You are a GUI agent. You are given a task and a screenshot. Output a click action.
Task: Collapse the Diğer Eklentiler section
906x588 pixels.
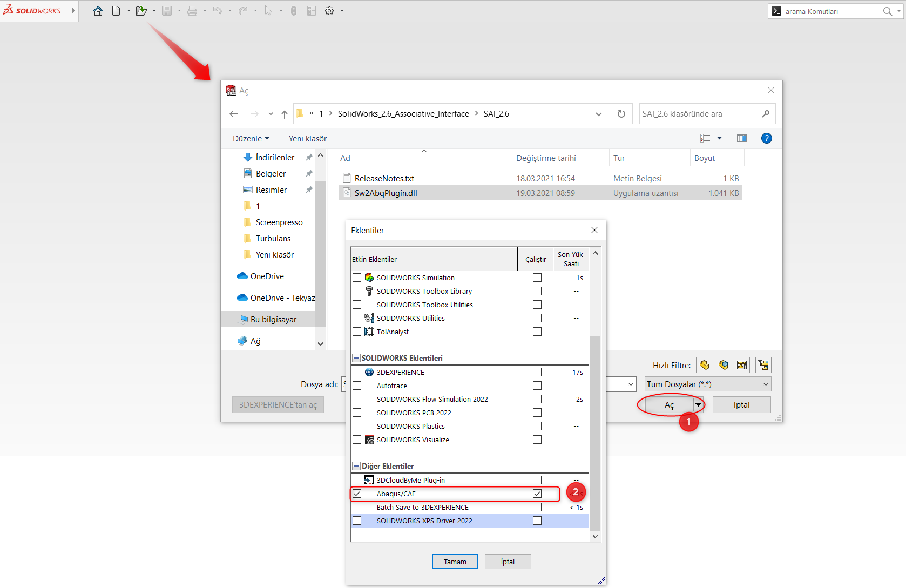pos(356,465)
